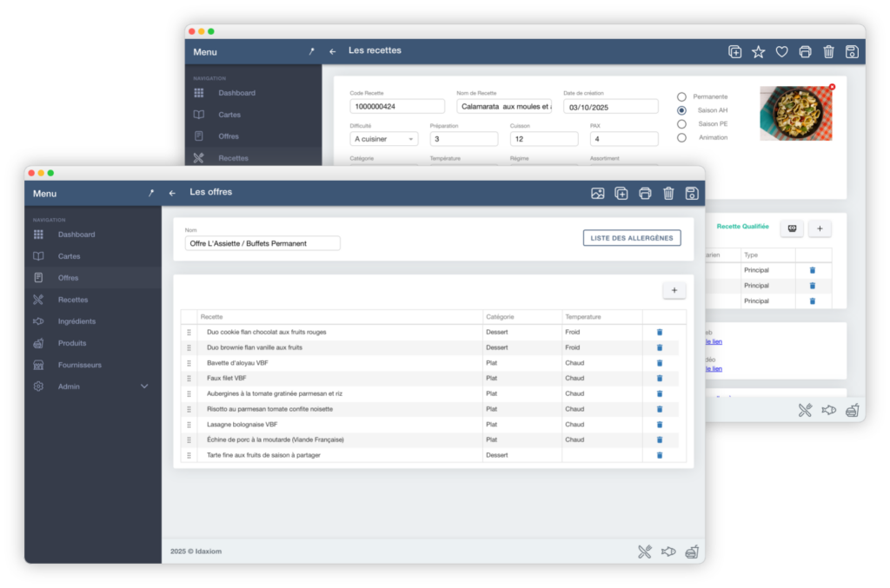Open the Difficulté dropdown showing A cuisiner
Screen dimensions: 890x588
[x=383, y=139]
